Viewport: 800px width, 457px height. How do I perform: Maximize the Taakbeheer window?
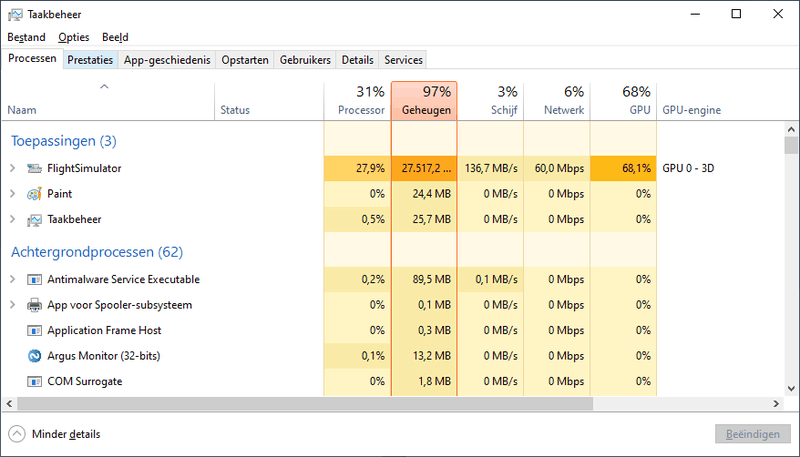coord(736,14)
